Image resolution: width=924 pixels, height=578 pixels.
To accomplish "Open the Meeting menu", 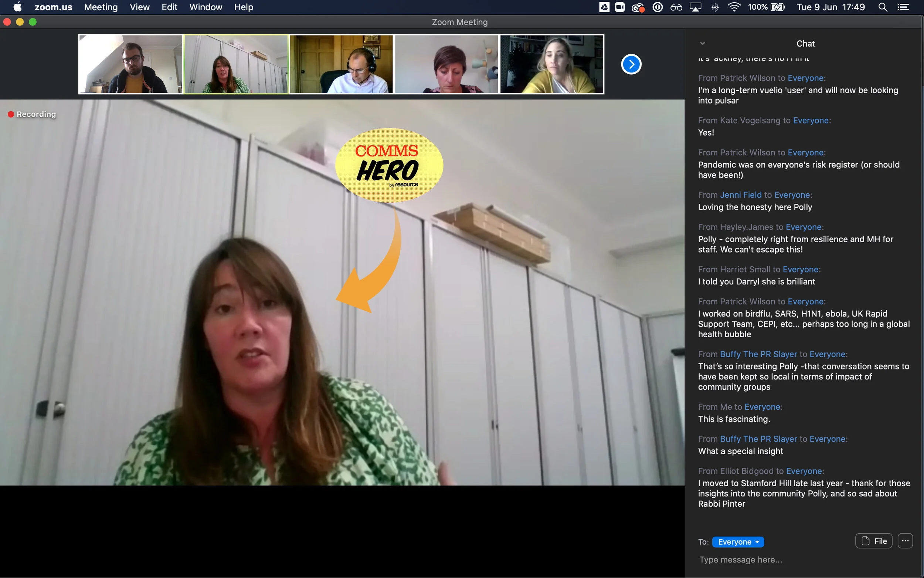I will coord(101,7).
